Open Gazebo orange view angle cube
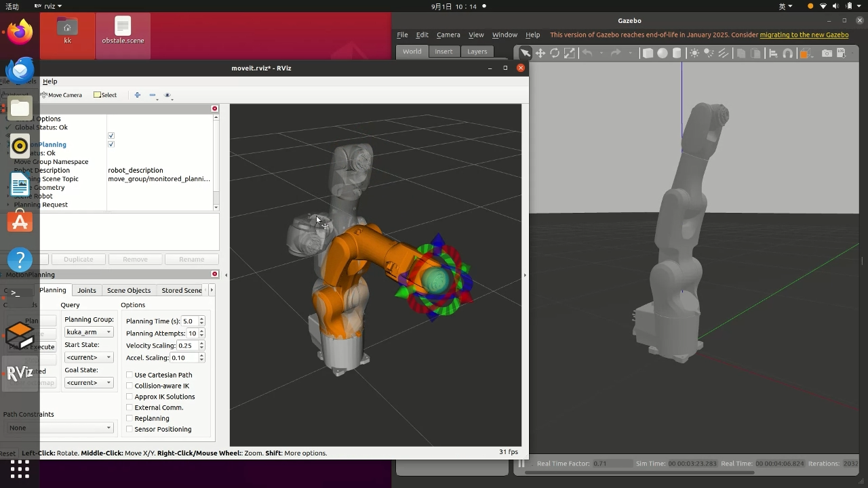This screenshot has width=868, height=488. [805, 53]
